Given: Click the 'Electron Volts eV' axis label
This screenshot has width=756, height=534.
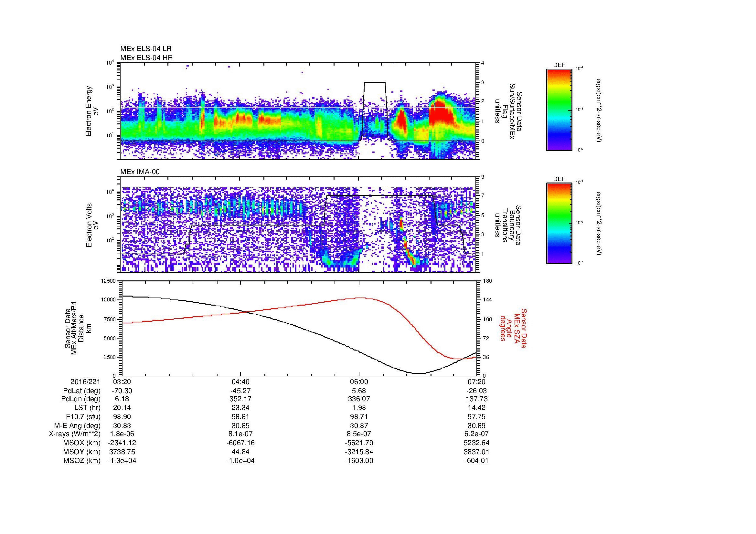Looking at the screenshot, I should point(92,225).
